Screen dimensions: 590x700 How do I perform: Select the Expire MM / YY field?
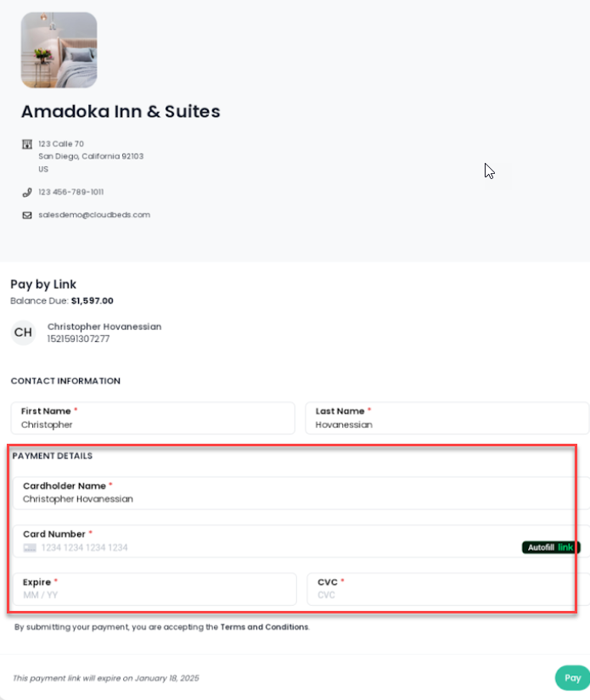click(155, 595)
